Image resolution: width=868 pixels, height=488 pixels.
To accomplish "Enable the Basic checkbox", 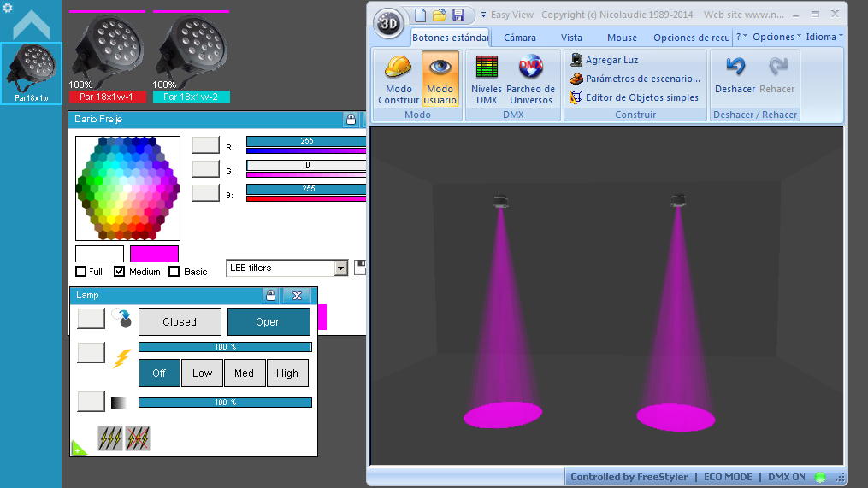I will (174, 272).
